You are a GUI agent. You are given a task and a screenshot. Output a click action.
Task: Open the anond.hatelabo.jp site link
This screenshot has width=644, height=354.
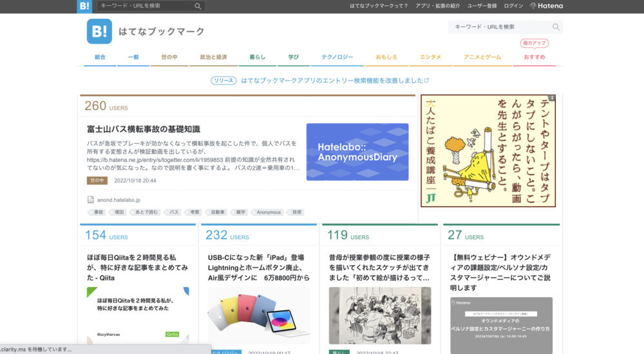(x=118, y=200)
